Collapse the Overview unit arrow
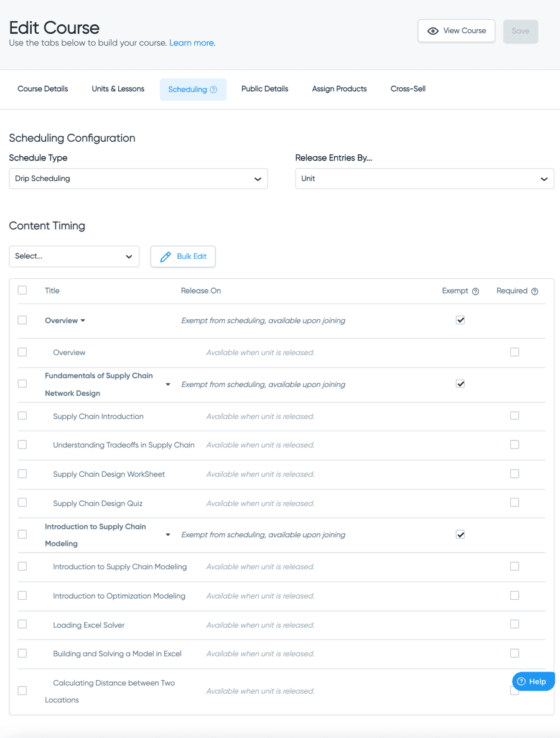Image resolution: width=560 pixels, height=738 pixels. point(83,321)
